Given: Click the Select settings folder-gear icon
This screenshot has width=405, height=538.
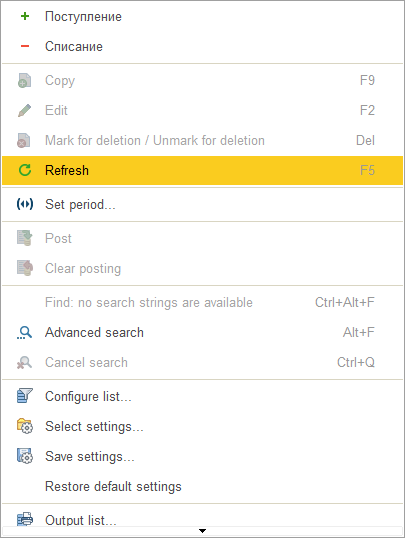Looking at the screenshot, I should tap(25, 426).
